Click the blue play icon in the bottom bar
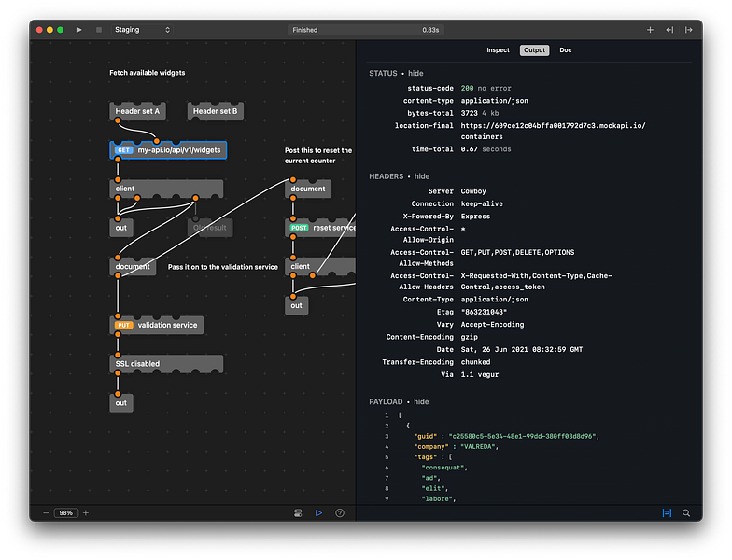Image resolution: width=732 pixels, height=560 pixels. point(318,513)
